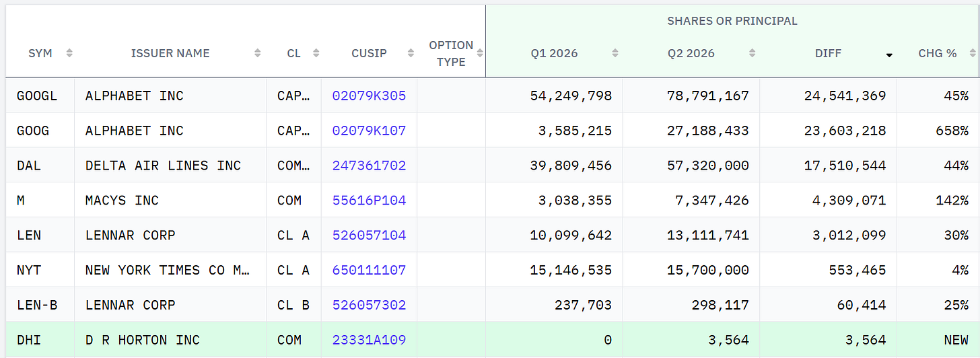Sort by Q1 2026 column arrows

pyautogui.click(x=615, y=53)
